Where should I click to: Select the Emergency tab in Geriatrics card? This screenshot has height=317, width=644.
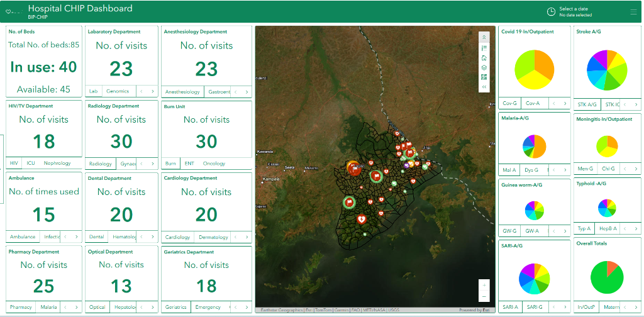pyautogui.click(x=208, y=307)
